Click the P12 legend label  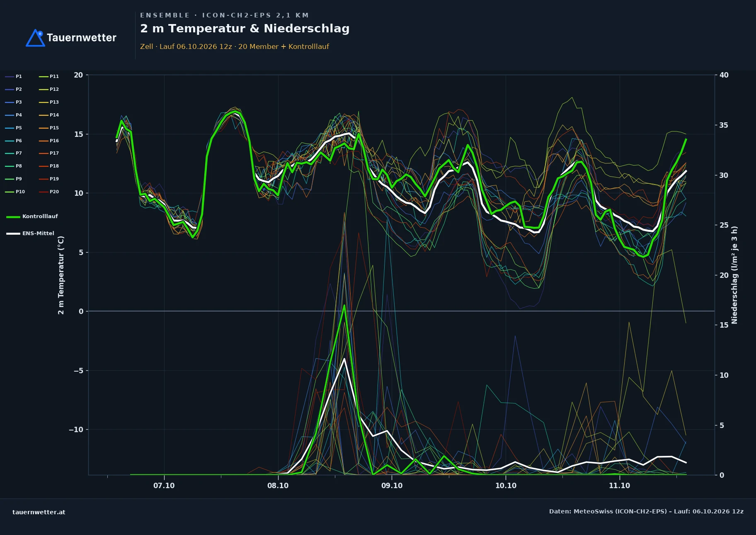tap(54, 90)
